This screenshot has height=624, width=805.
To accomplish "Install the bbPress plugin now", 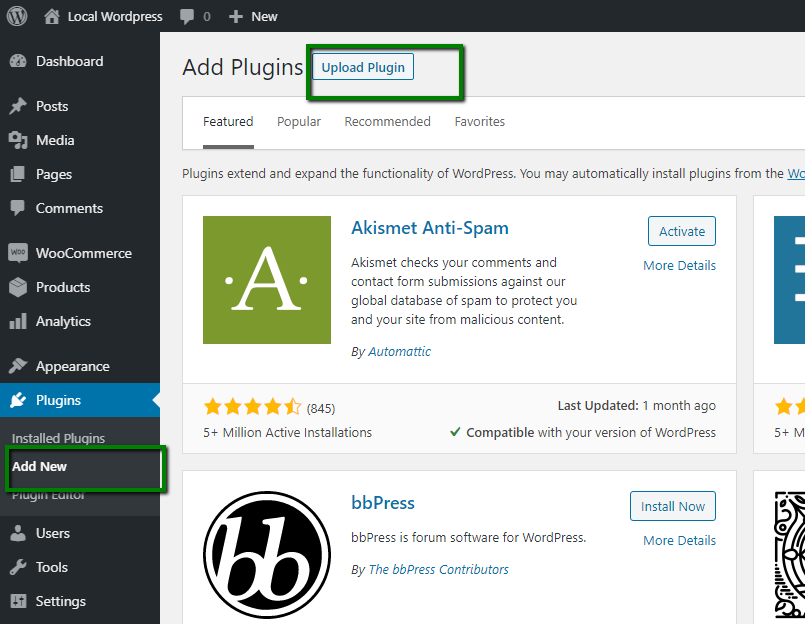I will point(673,506).
